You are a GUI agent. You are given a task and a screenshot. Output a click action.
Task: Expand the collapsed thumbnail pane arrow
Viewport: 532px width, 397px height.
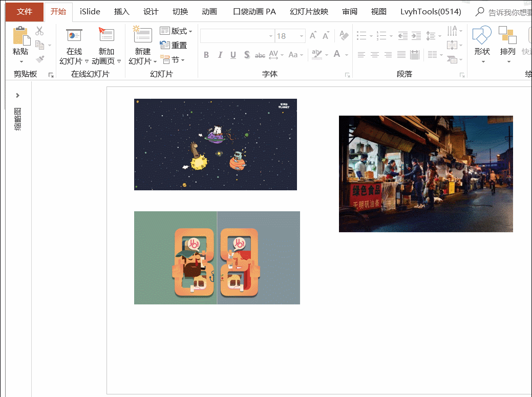coord(18,95)
